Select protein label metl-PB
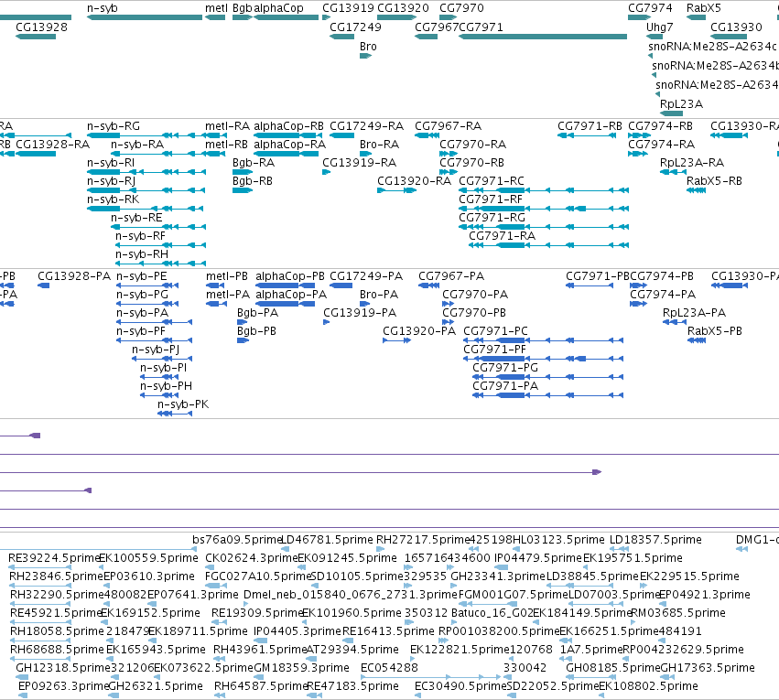This screenshot has height=700, width=779. [x=227, y=276]
